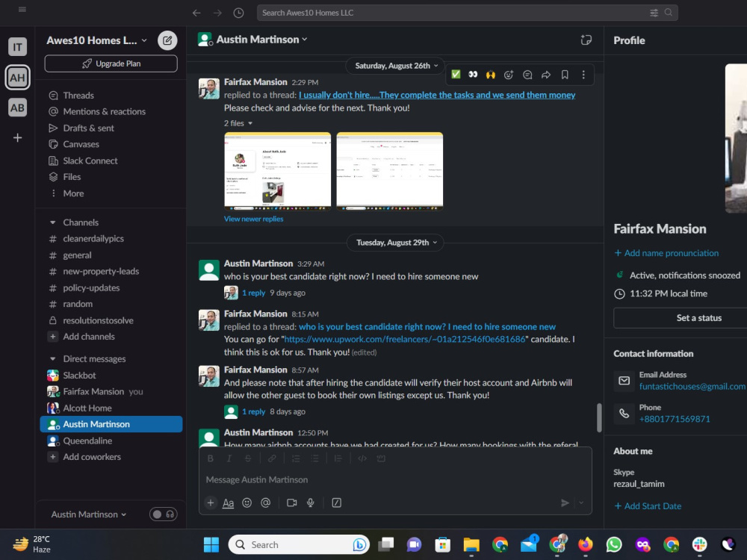Open slash shortcuts in composer
The height and width of the screenshot is (560, 747).
click(x=336, y=503)
